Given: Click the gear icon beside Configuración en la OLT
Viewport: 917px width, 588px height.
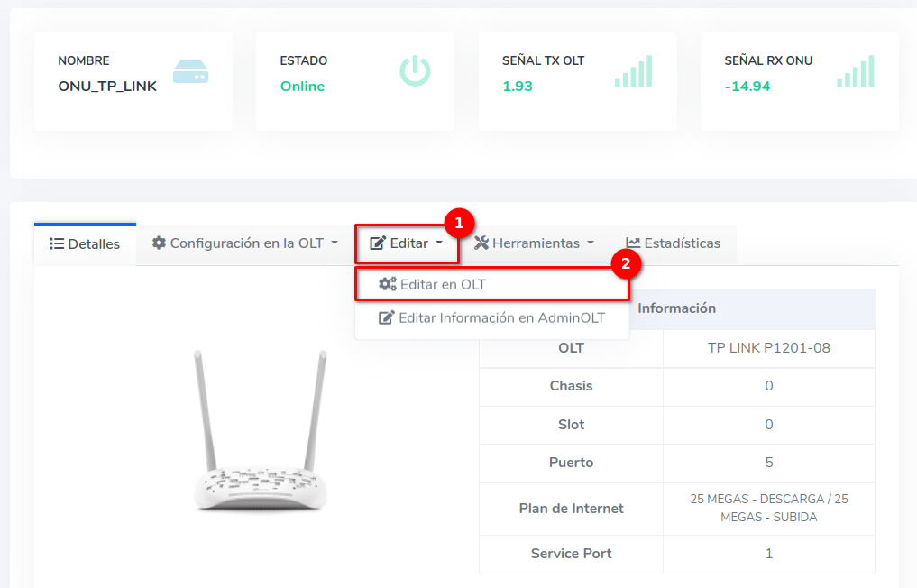Looking at the screenshot, I should click(x=159, y=243).
